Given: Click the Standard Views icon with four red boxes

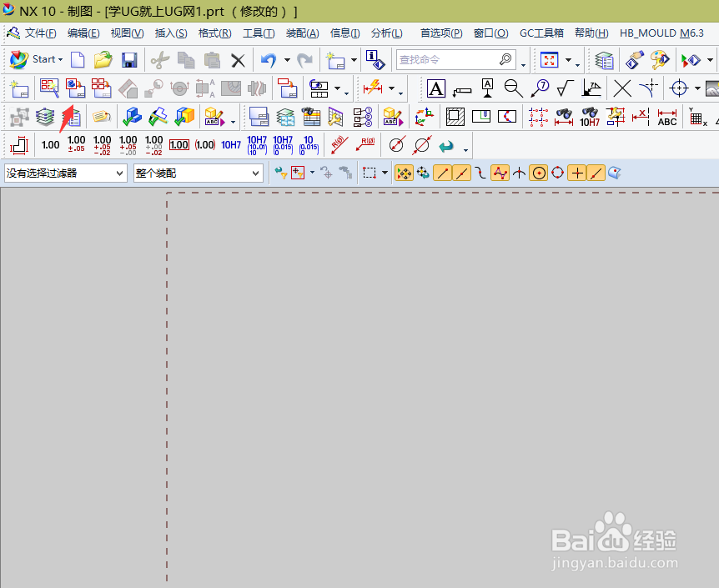Looking at the screenshot, I should (x=101, y=88).
